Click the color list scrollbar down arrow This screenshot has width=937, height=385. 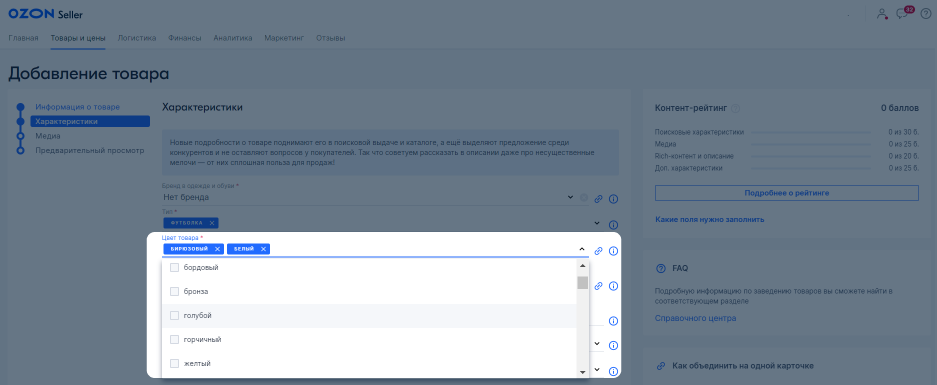tap(582, 372)
